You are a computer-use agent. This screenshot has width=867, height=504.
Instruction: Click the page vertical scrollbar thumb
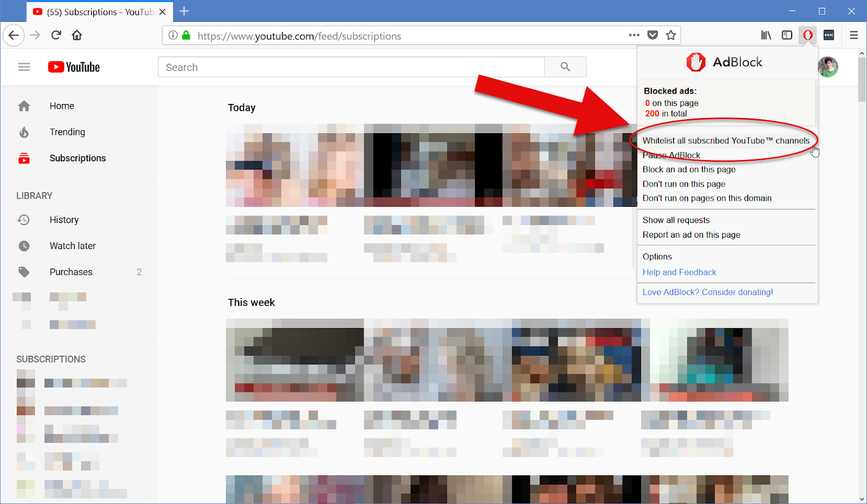tap(862, 80)
